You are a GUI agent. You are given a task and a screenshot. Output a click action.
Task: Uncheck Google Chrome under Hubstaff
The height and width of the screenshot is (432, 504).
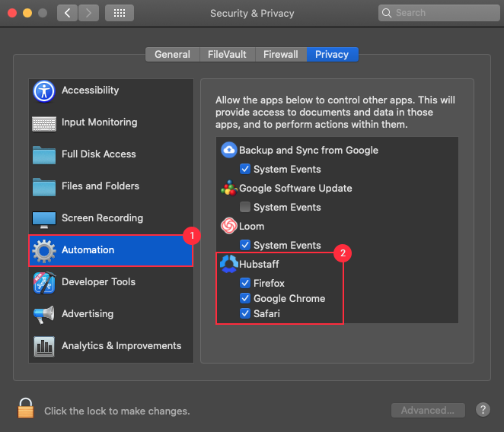click(x=245, y=298)
